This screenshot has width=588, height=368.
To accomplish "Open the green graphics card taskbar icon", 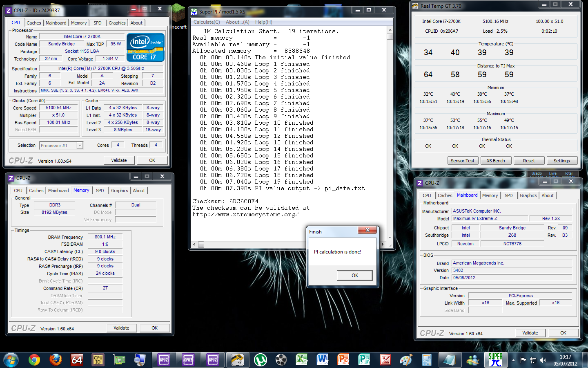I will (119, 360).
